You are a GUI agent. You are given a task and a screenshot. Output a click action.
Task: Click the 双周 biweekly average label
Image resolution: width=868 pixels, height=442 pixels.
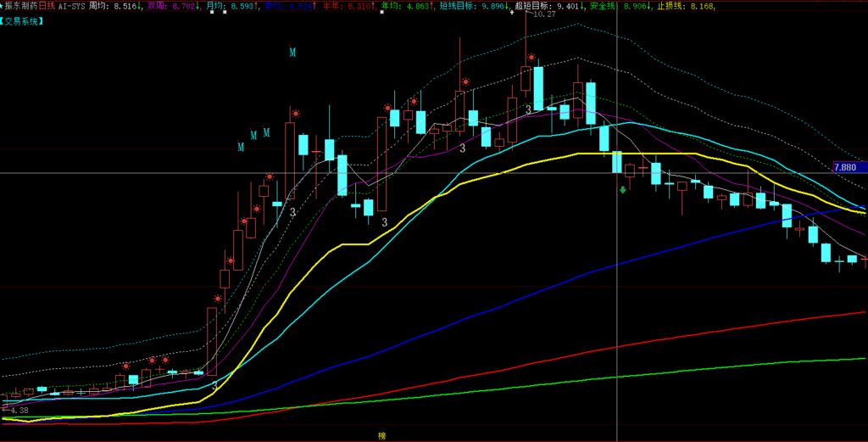pos(157,6)
